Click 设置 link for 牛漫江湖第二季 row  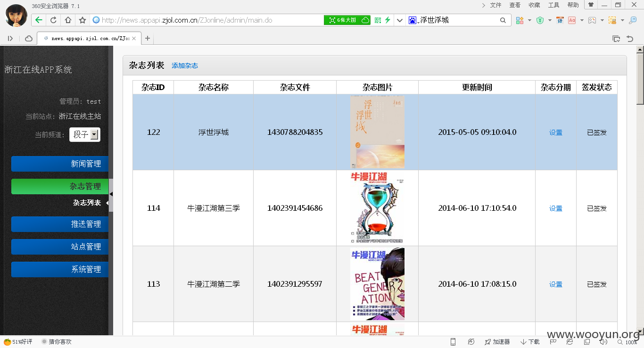pos(556,284)
